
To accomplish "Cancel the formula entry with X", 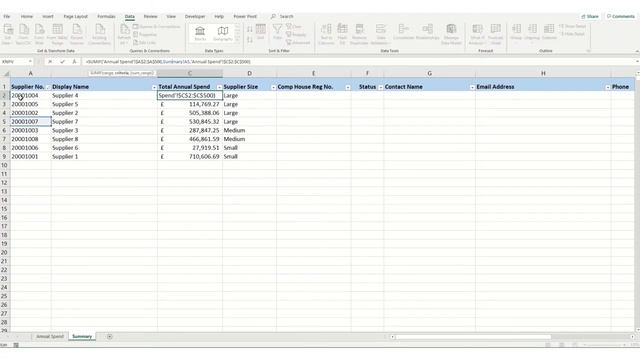I will (50, 62).
